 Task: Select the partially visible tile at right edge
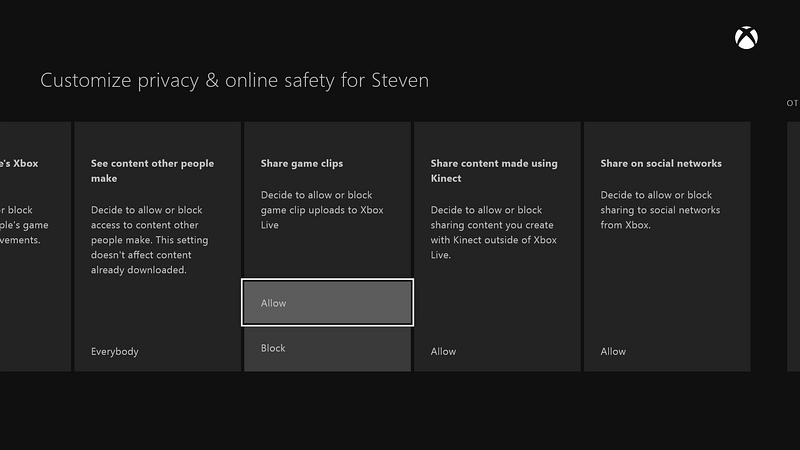coord(794,246)
